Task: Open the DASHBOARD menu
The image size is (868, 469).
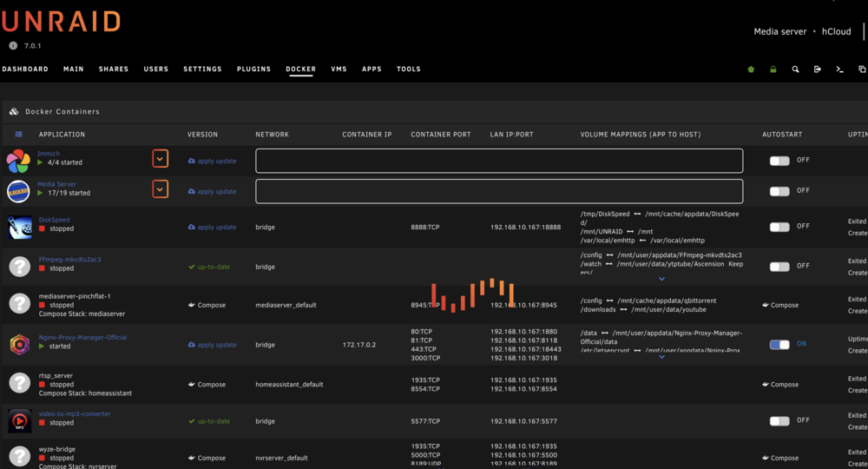Action: click(25, 69)
